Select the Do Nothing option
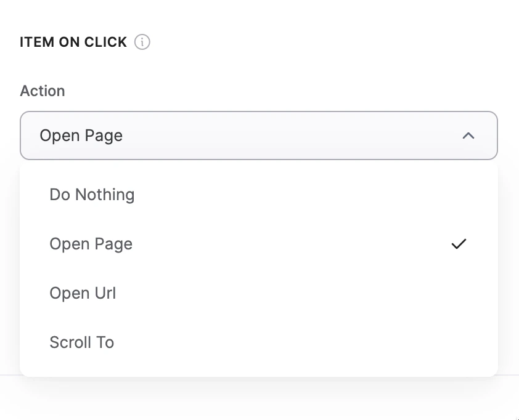The height and width of the screenshot is (420, 519). 92,194
